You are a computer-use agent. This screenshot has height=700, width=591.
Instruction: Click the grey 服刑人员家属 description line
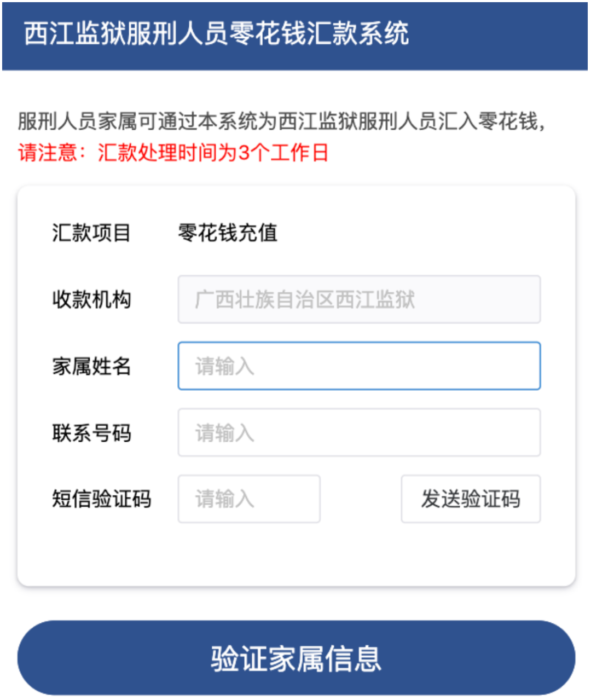(x=281, y=122)
